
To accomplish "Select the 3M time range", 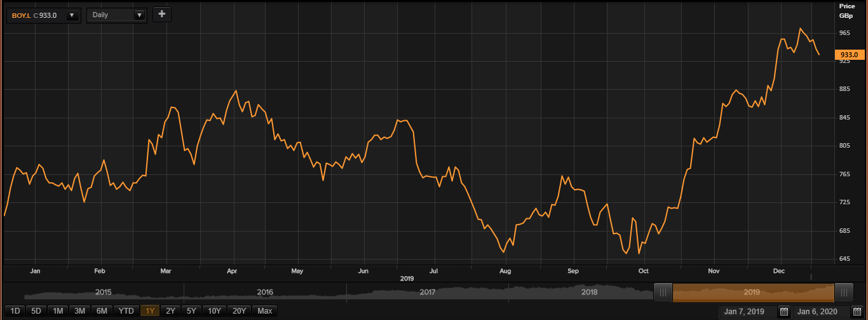I will point(79,311).
